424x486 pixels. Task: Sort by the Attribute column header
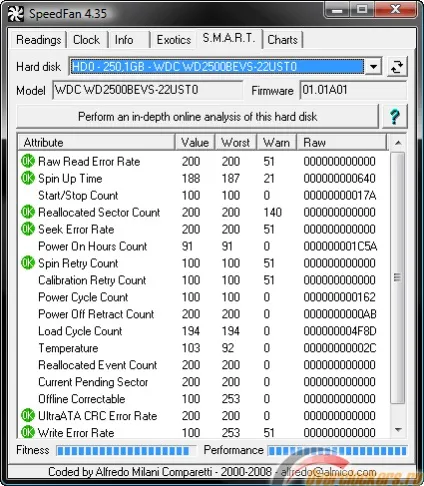tap(96, 143)
